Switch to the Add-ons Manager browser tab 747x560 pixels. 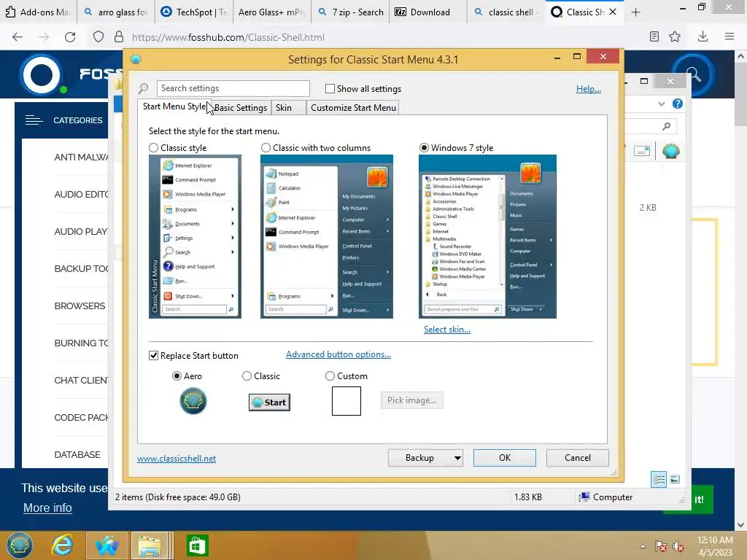[x=39, y=12]
